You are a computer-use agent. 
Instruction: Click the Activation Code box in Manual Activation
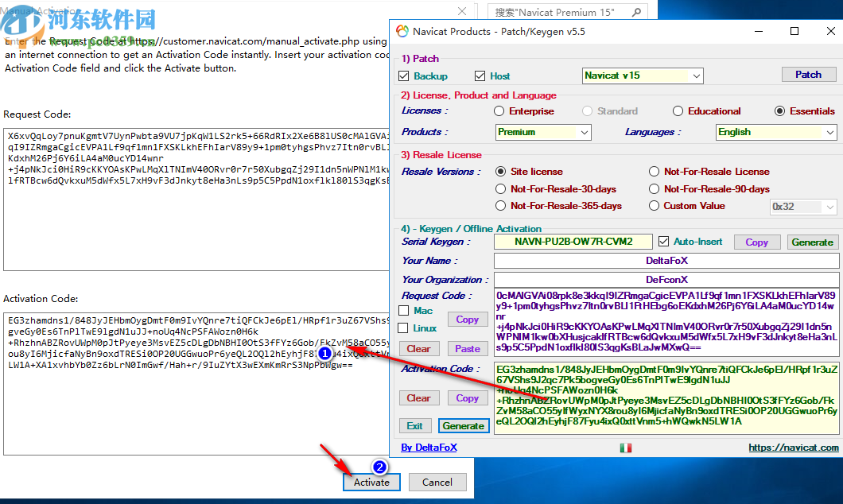pyautogui.click(x=196, y=384)
